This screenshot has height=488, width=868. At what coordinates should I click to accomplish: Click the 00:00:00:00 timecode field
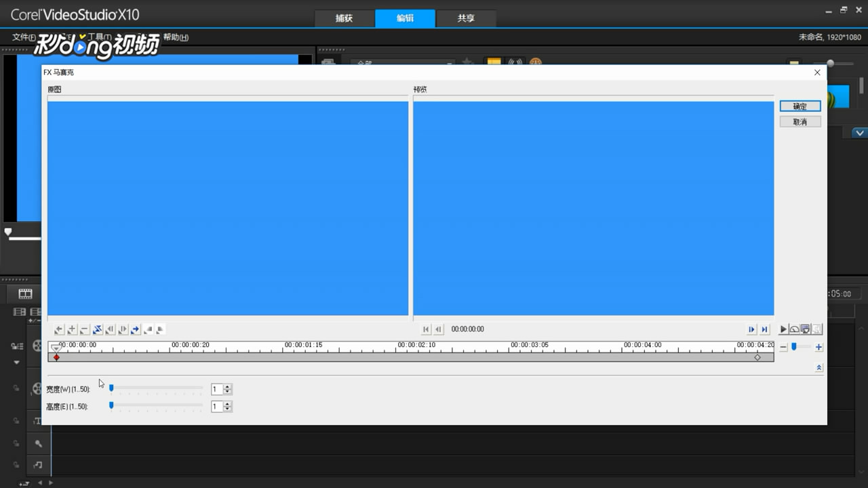[468, 329]
